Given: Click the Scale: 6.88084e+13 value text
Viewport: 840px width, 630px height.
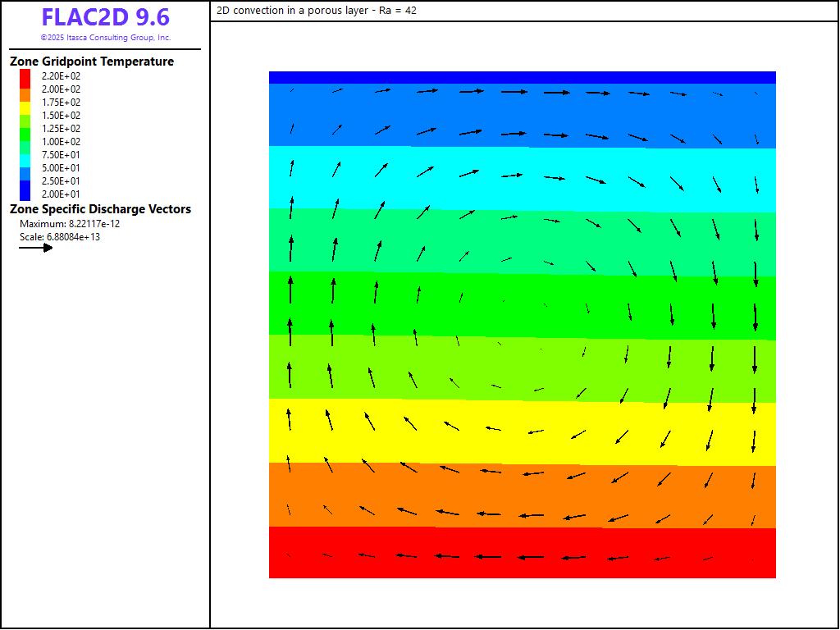Looking at the screenshot, I should coord(60,237).
